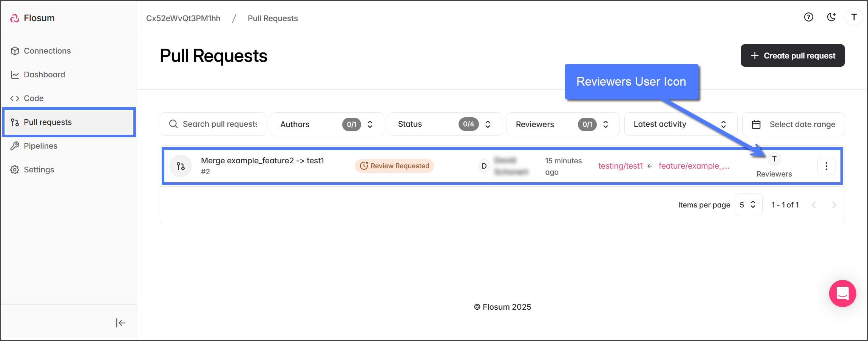Toggle dark mode moon icon

point(831,17)
